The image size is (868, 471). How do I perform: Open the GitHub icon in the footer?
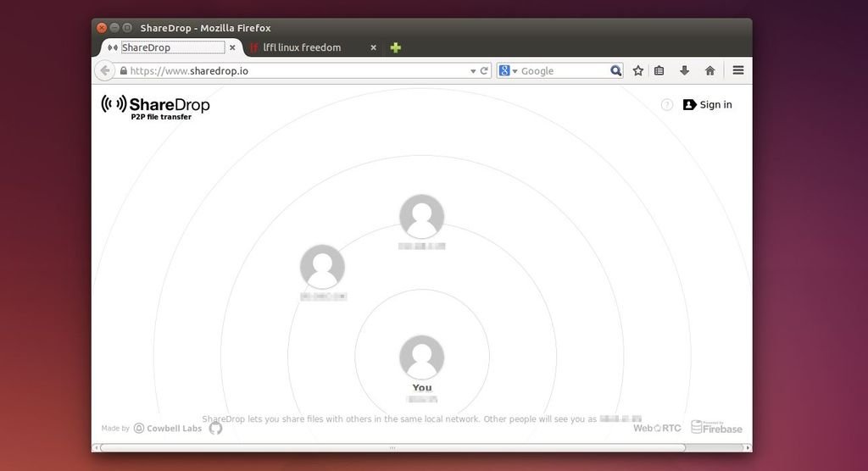215,429
